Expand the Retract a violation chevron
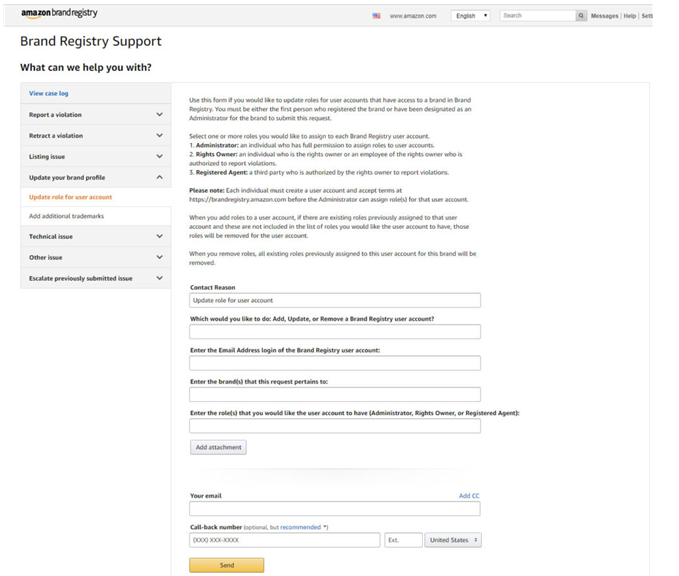Viewport: 679px width, 576px height. point(159,135)
